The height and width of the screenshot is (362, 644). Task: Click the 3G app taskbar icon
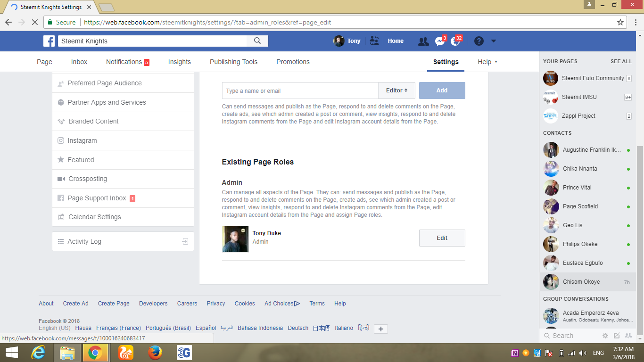pos(184,353)
